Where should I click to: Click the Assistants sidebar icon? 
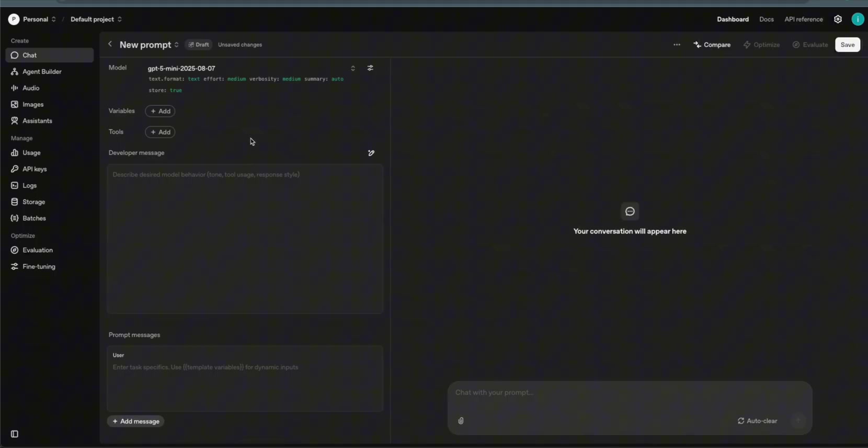(x=15, y=121)
